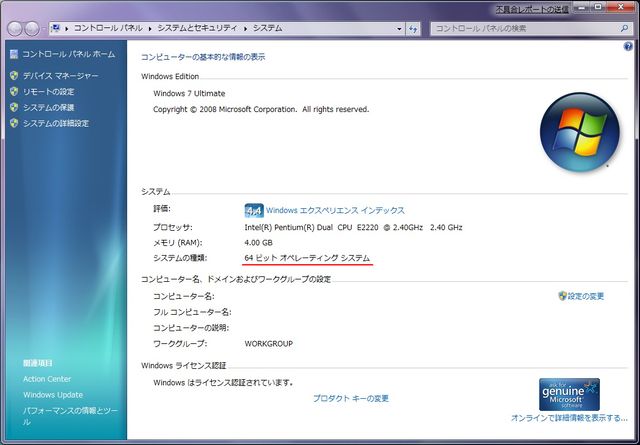Click プロダクト キーの変更 link

tap(351, 398)
